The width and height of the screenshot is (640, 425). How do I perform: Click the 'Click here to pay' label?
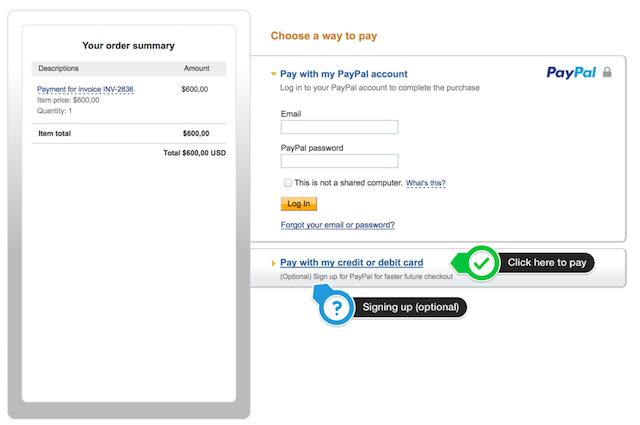pyautogui.click(x=547, y=263)
